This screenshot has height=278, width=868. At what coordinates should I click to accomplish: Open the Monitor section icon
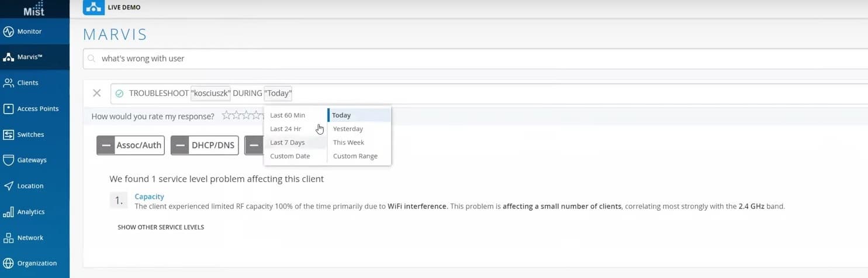point(8,32)
